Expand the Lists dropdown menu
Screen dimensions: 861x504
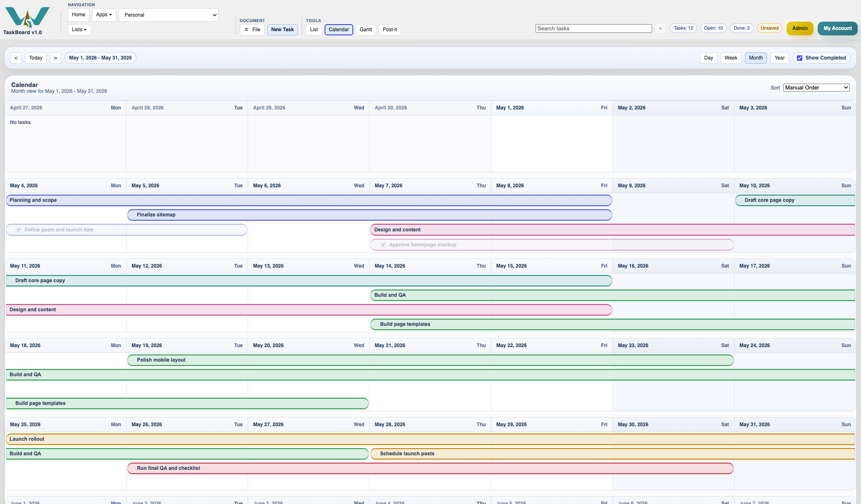(79, 30)
